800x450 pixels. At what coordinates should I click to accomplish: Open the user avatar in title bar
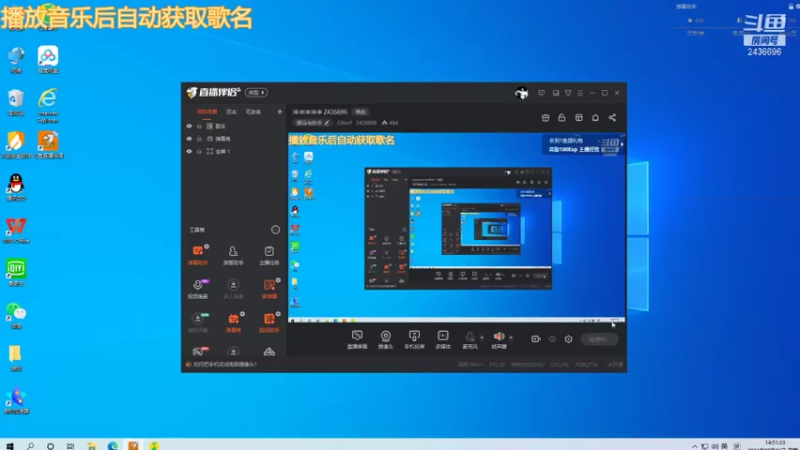coord(521,93)
